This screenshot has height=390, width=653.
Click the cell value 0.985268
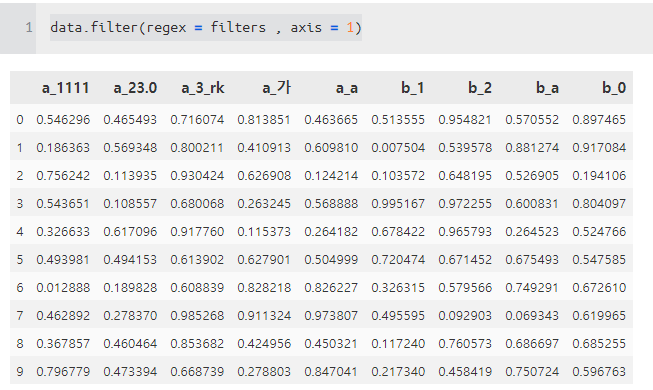[197, 315]
